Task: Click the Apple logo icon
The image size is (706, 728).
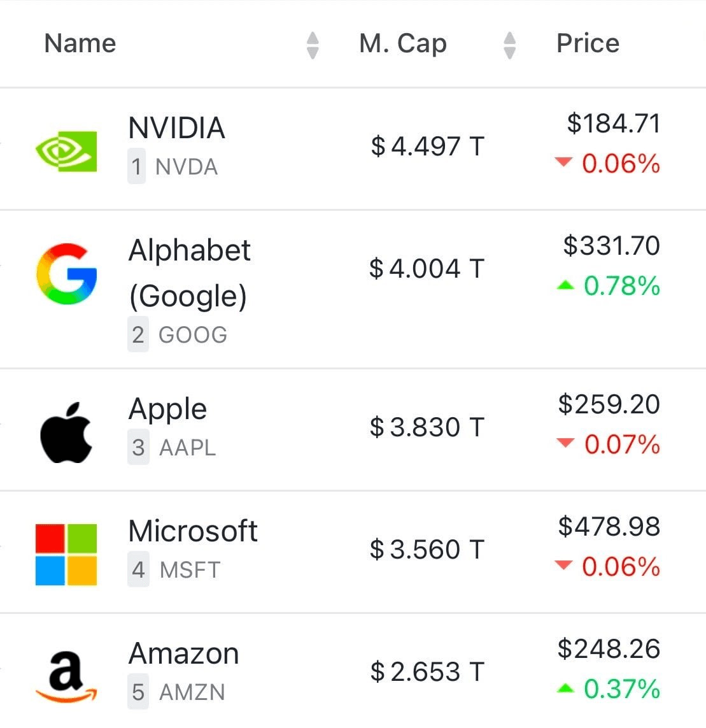Action: [x=66, y=432]
